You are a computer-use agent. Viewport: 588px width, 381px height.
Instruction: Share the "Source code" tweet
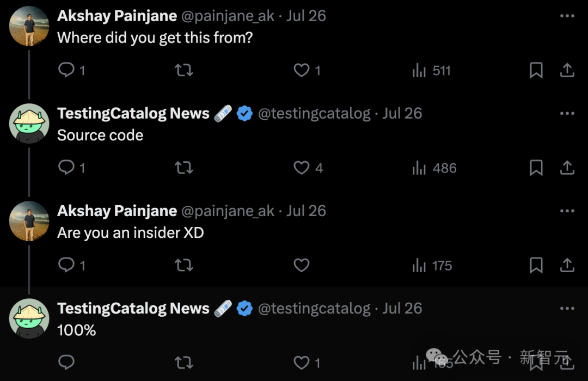567,168
